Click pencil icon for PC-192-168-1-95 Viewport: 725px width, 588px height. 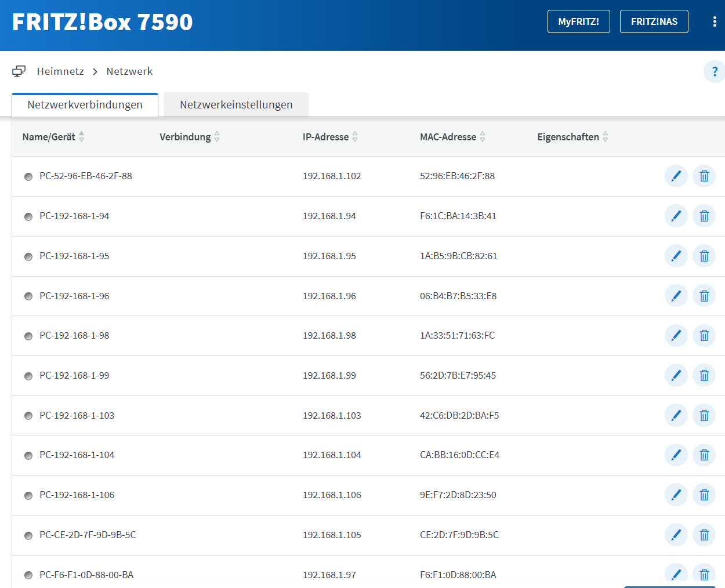coord(676,256)
